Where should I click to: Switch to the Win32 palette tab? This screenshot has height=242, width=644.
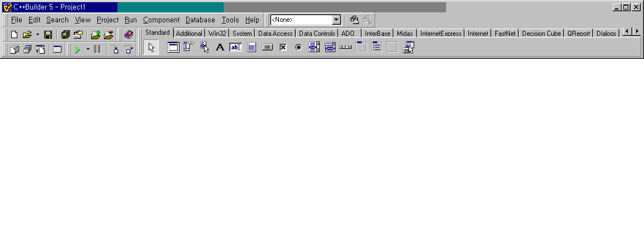217,34
